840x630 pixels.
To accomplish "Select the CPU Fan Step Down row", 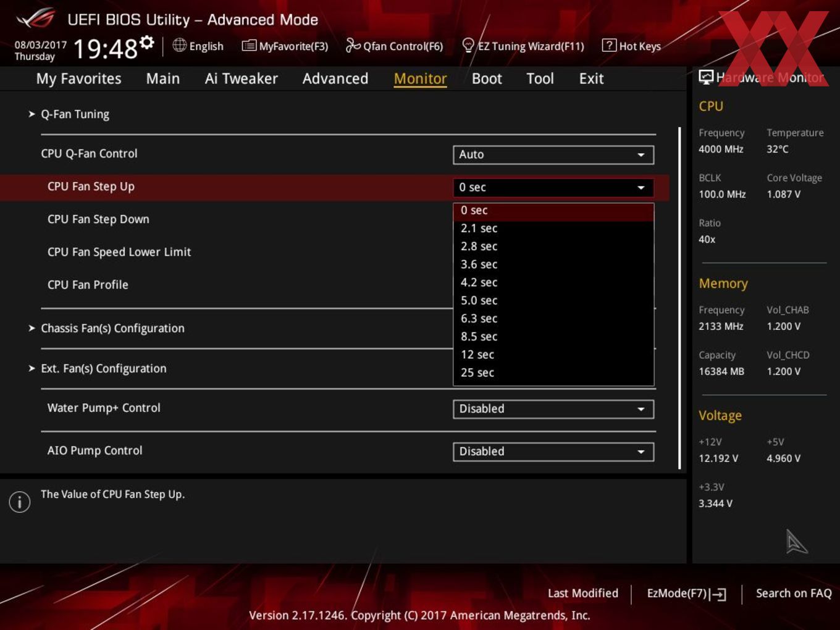I will coord(334,219).
